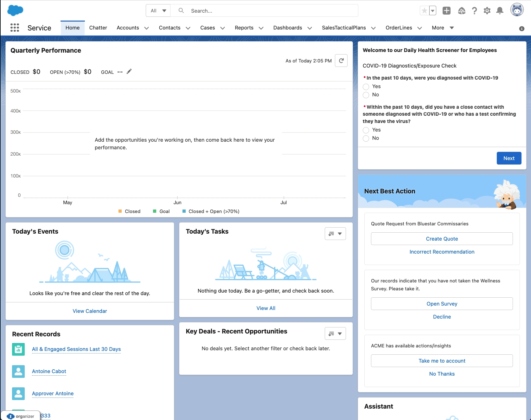Open the Trailhead guidance icon
This screenshot has height=420, width=531.
tap(462, 11)
